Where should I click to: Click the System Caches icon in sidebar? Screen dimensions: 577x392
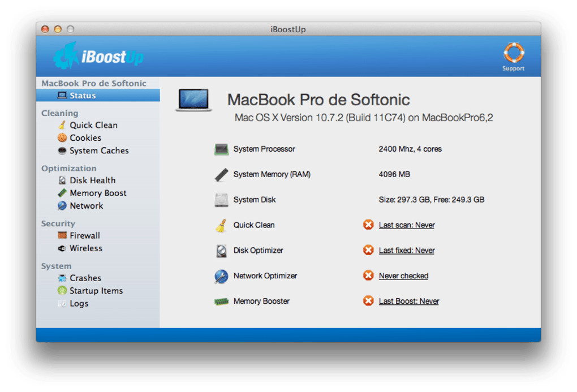pos(62,150)
